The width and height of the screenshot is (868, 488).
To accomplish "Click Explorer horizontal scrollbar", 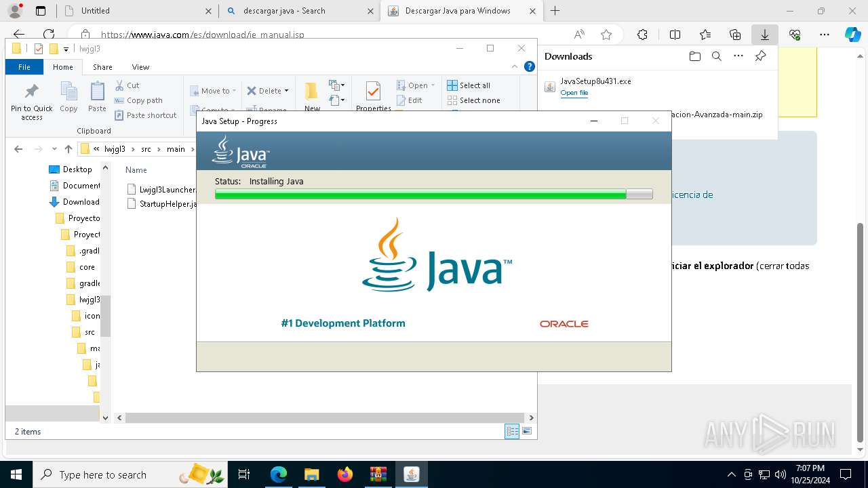I will tap(325, 418).
